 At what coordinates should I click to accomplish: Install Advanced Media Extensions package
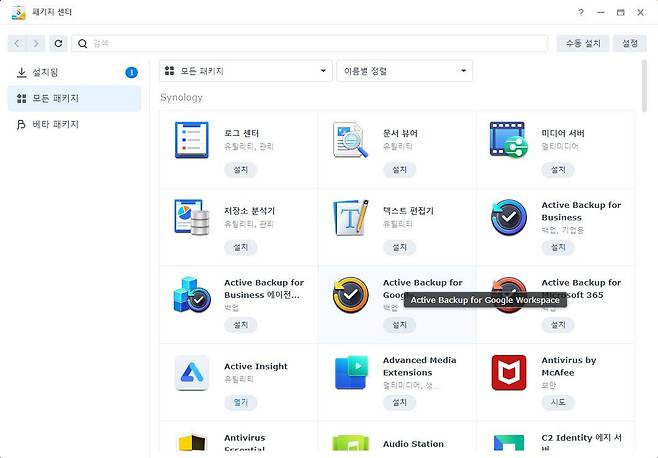point(399,402)
